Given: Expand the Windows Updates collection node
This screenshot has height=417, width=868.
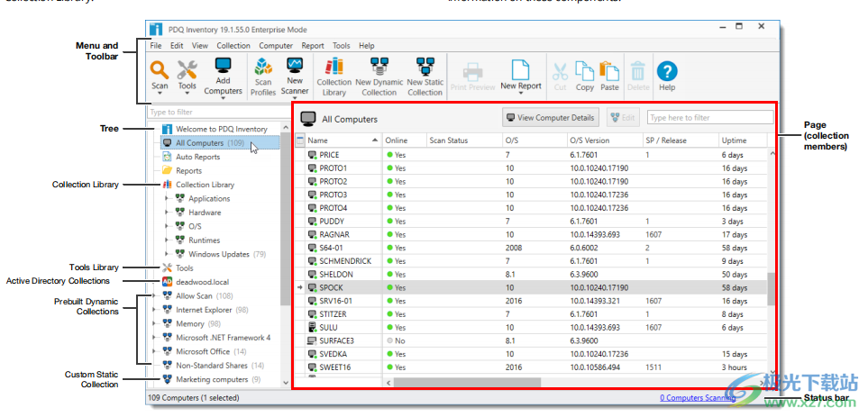Looking at the screenshot, I should [x=167, y=254].
